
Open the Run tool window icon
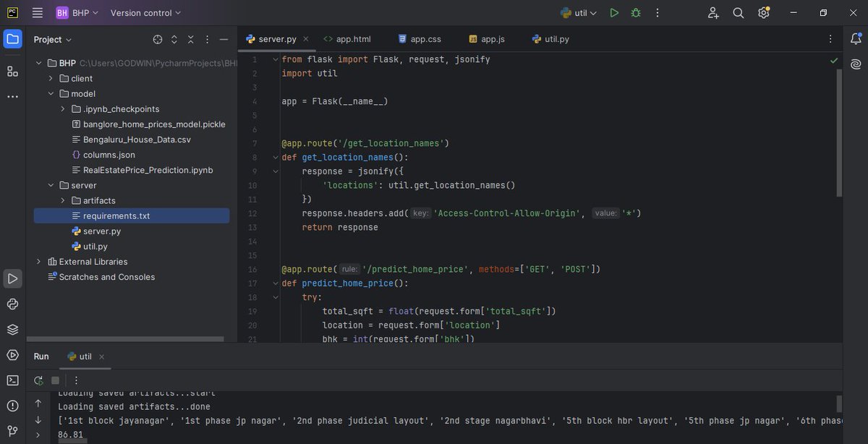(x=12, y=278)
